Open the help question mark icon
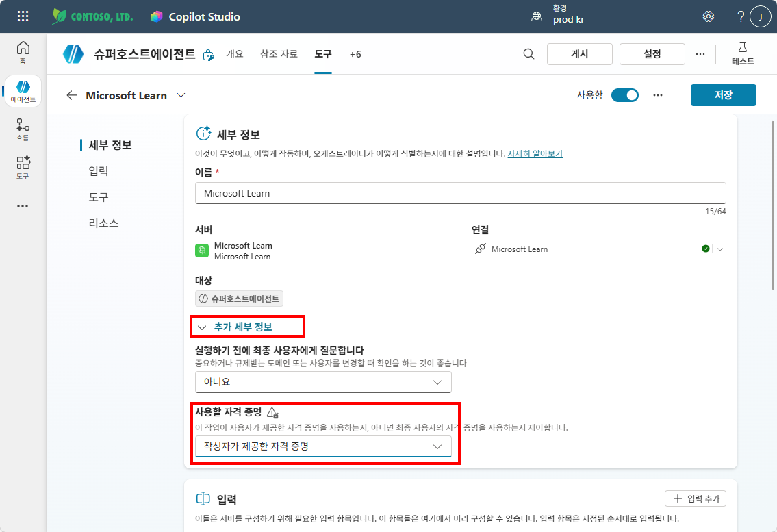Viewport: 777px width, 532px height. pyautogui.click(x=741, y=16)
